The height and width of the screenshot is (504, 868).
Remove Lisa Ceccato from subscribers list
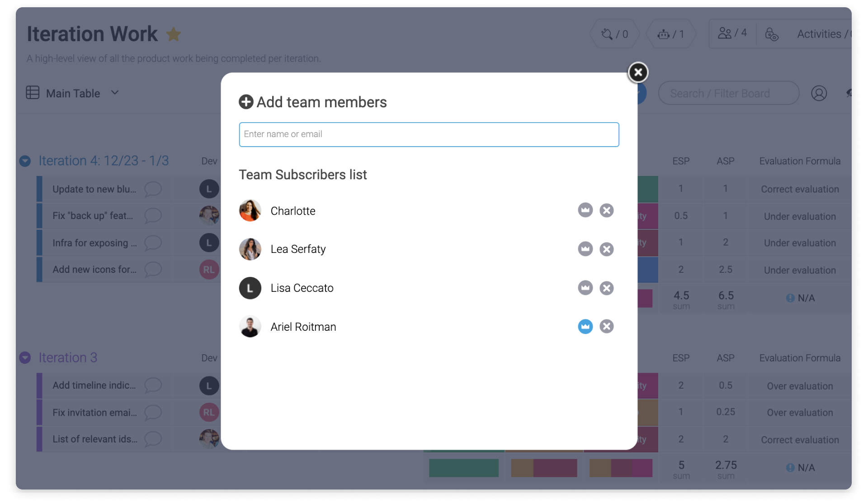click(x=606, y=288)
